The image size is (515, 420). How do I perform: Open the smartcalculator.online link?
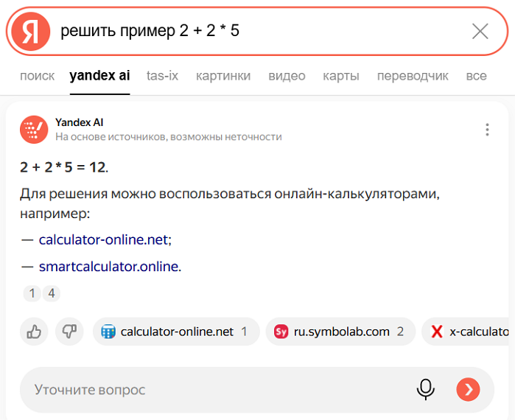109,266
